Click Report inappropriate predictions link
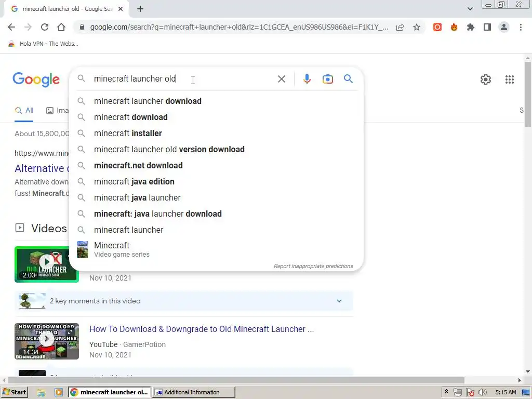 point(313,266)
